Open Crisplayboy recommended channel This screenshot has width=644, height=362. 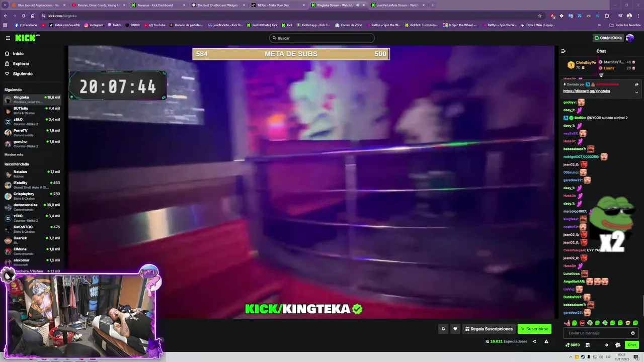(x=32, y=196)
